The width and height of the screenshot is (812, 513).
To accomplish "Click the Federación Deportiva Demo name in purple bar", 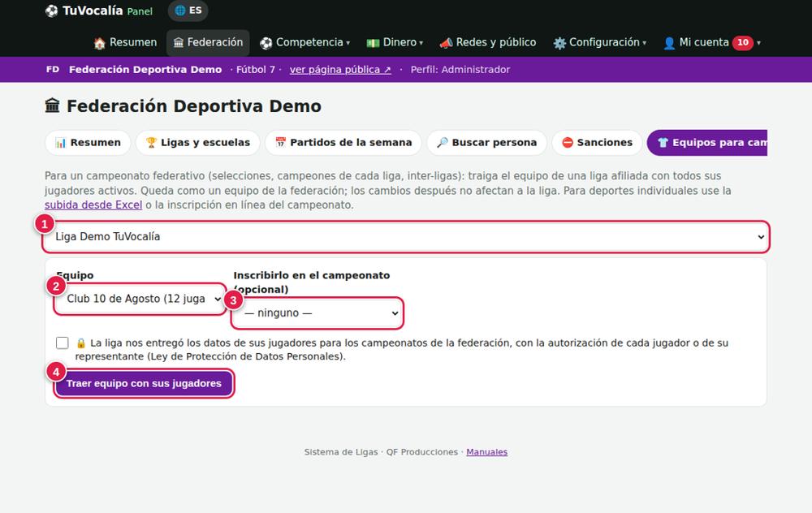I will coord(145,69).
